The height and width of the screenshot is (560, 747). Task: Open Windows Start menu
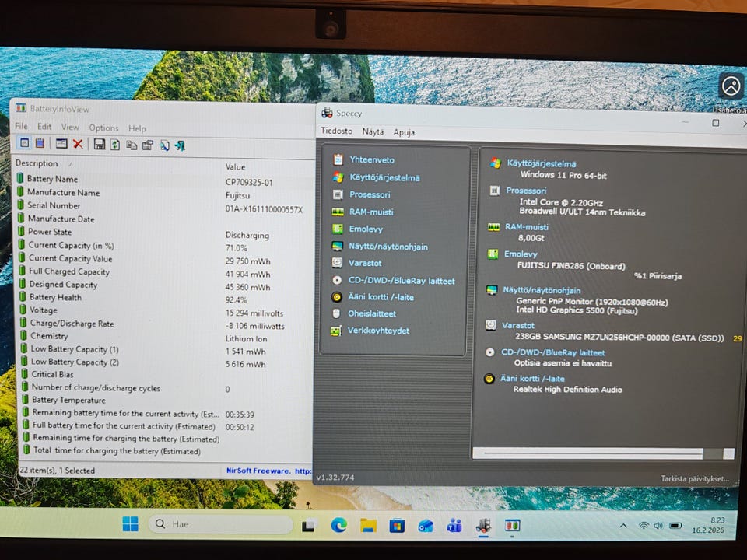130,523
